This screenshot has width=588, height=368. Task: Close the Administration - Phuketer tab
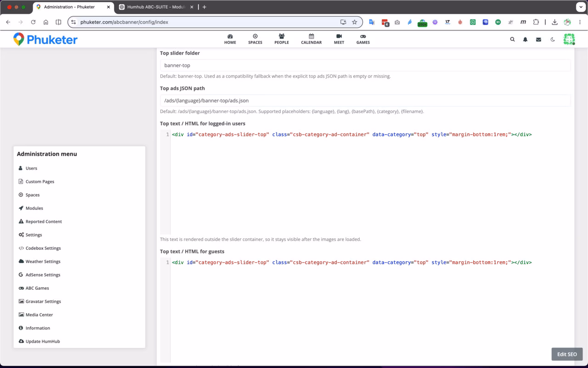(x=108, y=7)
